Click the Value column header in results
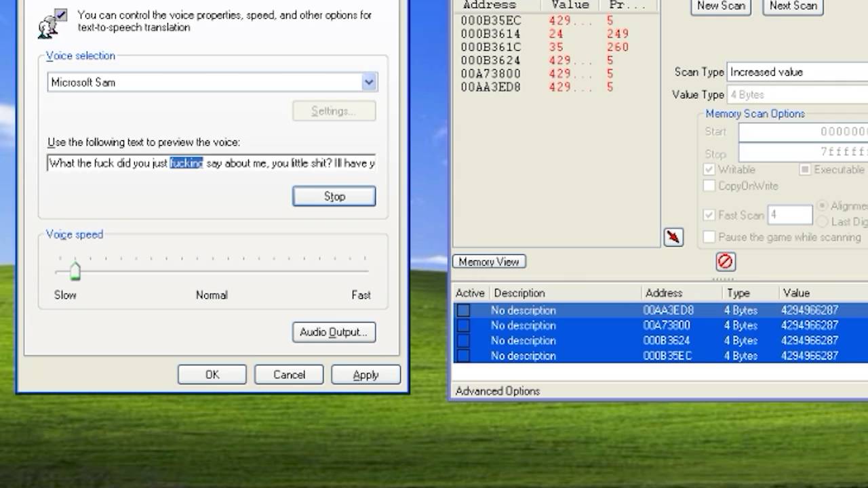The image size is (868, 488). (x=570, y=5)
